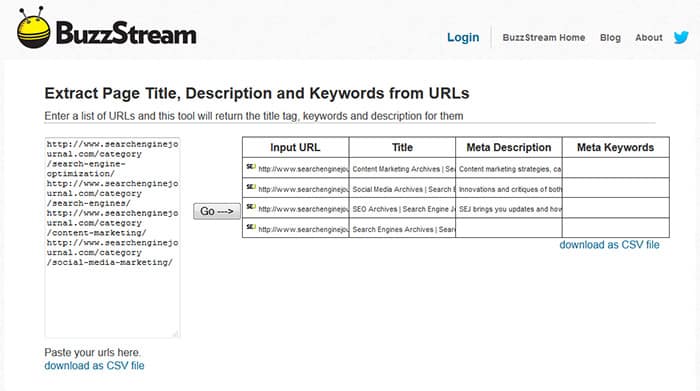Open the Login link

(463, 37)
